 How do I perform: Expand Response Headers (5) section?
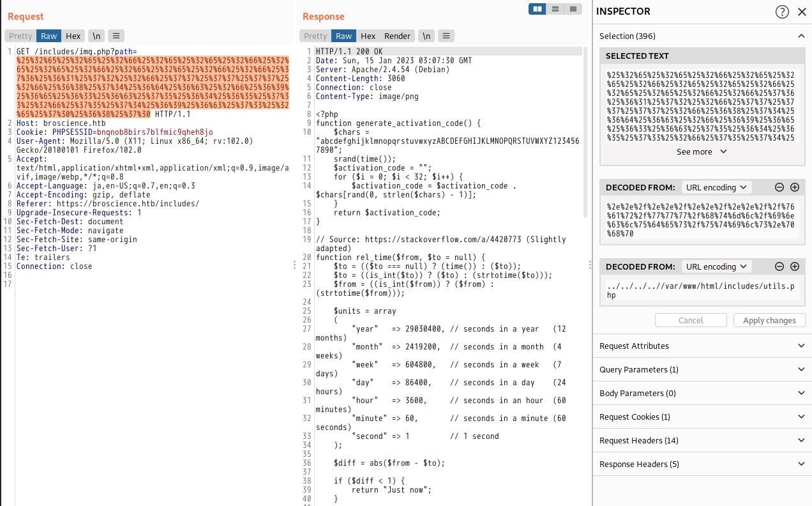tap(702, 464)
